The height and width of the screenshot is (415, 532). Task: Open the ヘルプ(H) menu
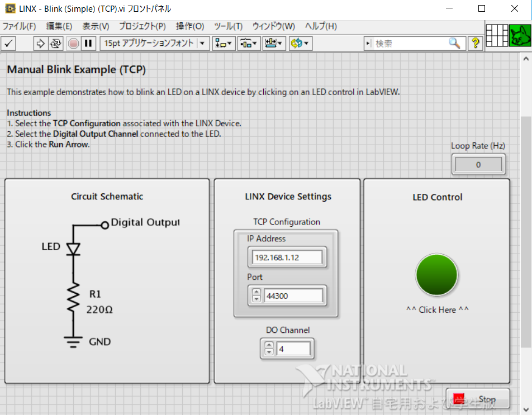pos(321,26)
